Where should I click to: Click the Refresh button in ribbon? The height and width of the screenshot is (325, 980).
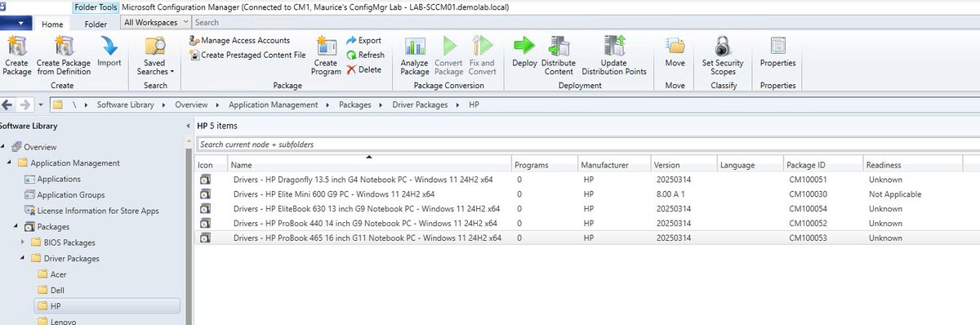coord(365,55)
